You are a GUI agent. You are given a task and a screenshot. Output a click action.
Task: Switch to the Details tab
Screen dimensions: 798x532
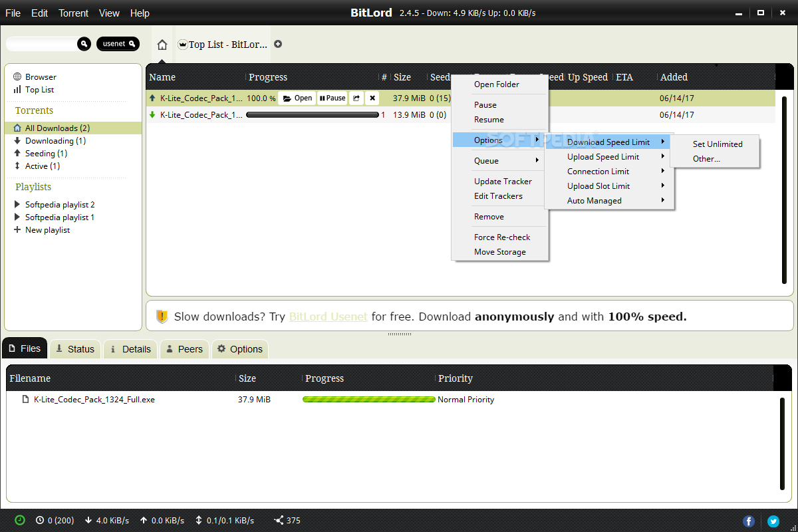click(x=130, y=349)
